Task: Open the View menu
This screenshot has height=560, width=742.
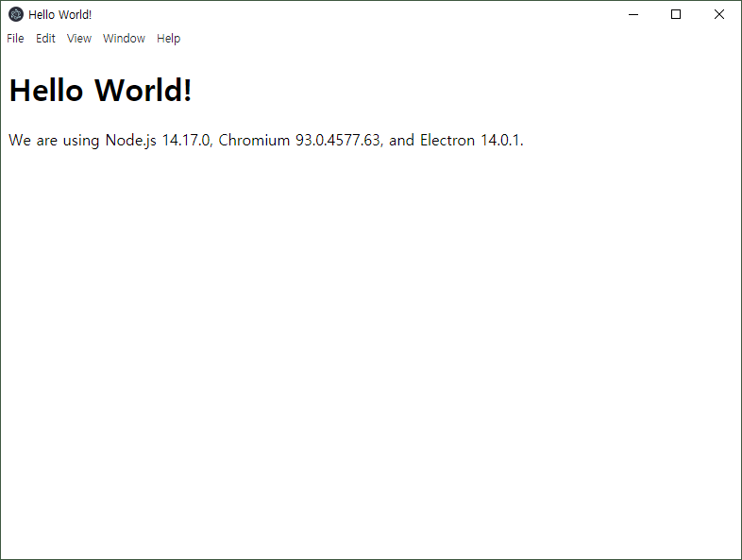Action: [79, 39]
